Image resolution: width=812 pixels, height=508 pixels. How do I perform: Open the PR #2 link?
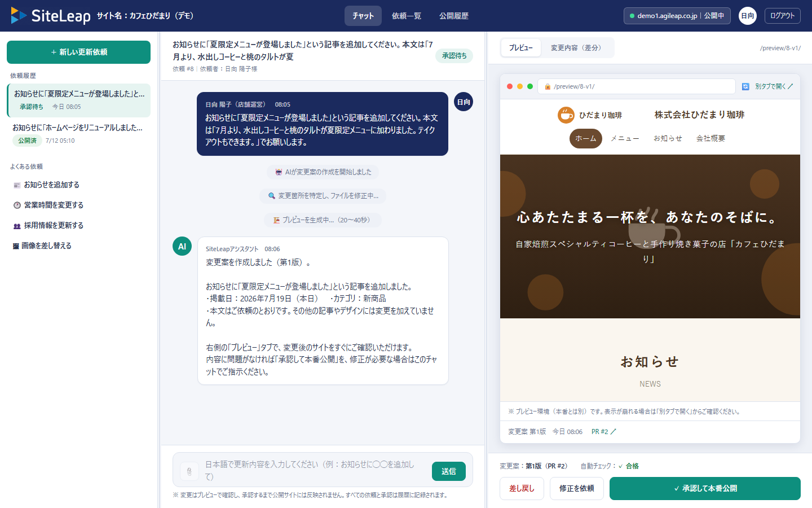[604, 432]
